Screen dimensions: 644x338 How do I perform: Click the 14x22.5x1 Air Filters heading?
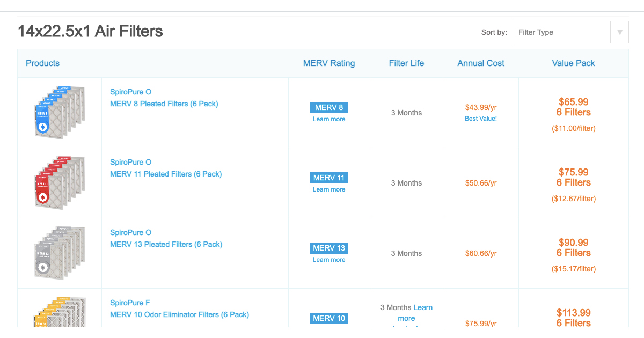pyautogui.click(x=91, y=31)
